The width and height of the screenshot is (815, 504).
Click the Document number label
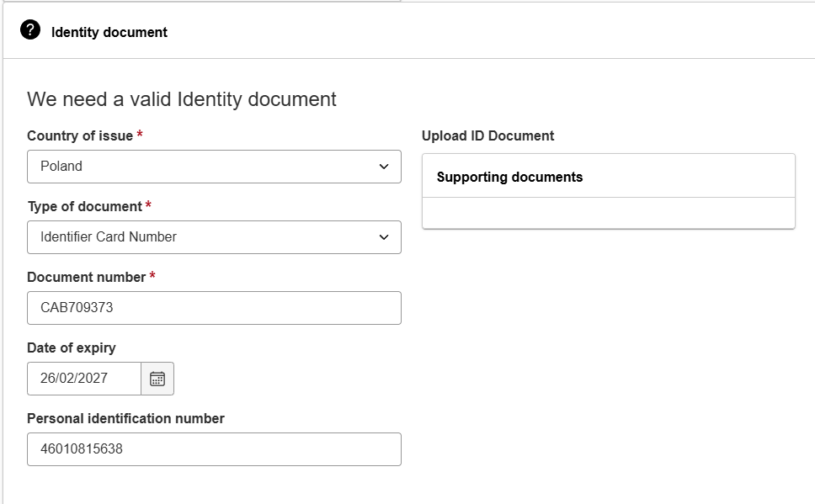(x=86, y=277)
